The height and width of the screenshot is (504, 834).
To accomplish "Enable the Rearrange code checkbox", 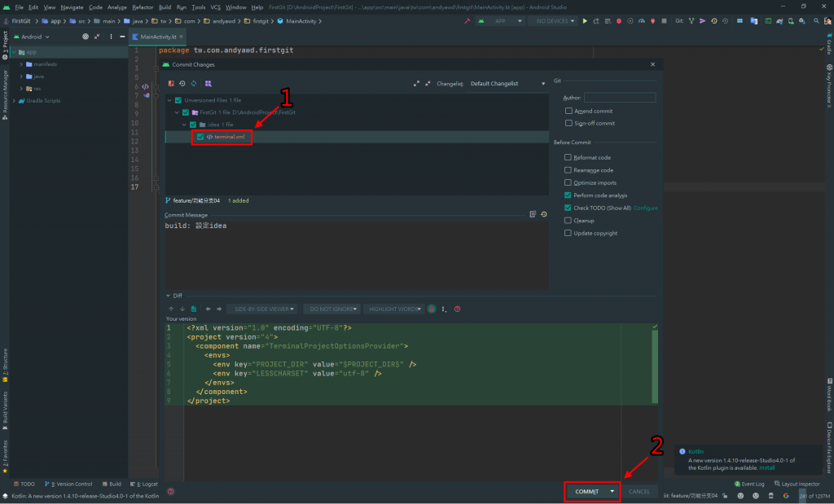I will [568, 170].
